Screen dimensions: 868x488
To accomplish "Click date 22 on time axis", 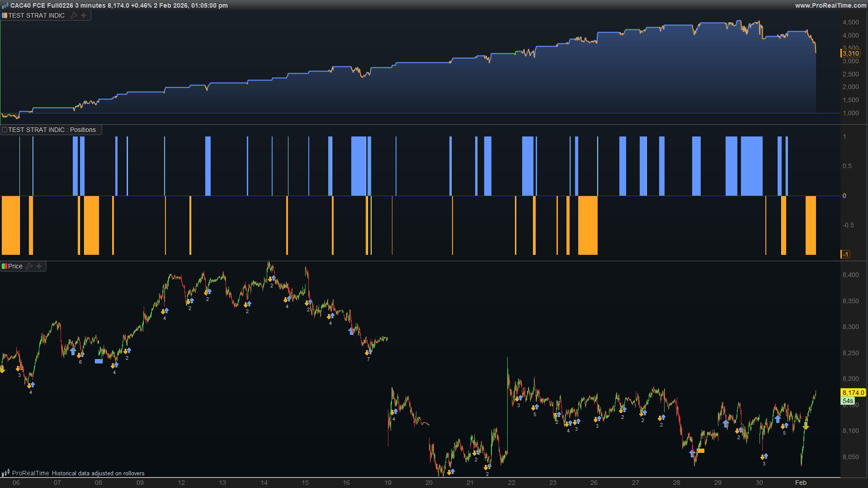I will click(x=511, y=483).
